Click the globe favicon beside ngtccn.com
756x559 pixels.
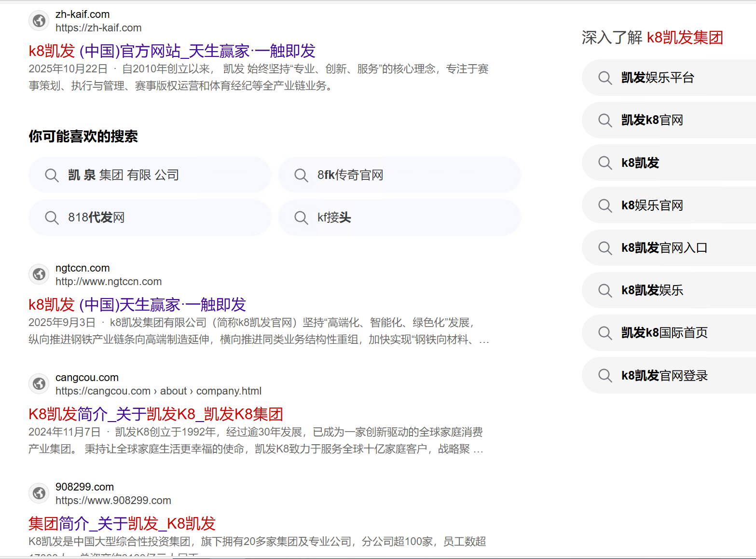(39, 274)
